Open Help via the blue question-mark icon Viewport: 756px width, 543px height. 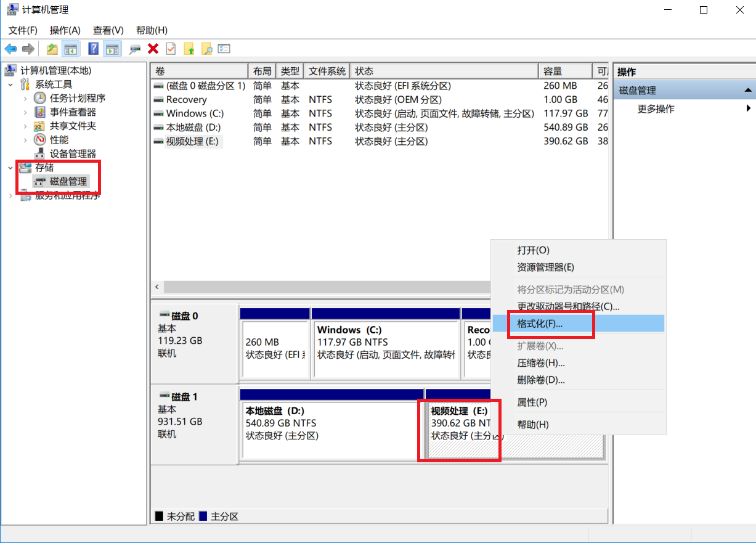[93, 49]
